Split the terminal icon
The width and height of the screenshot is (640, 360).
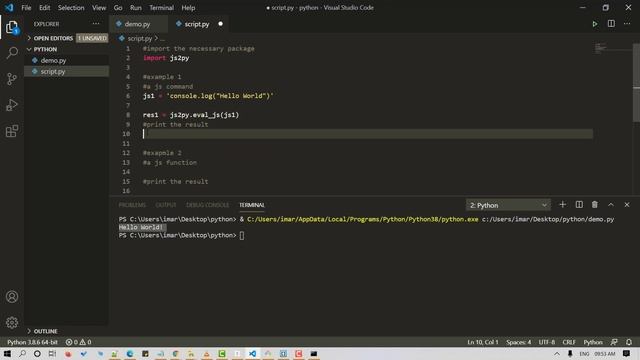coord(579,204)
